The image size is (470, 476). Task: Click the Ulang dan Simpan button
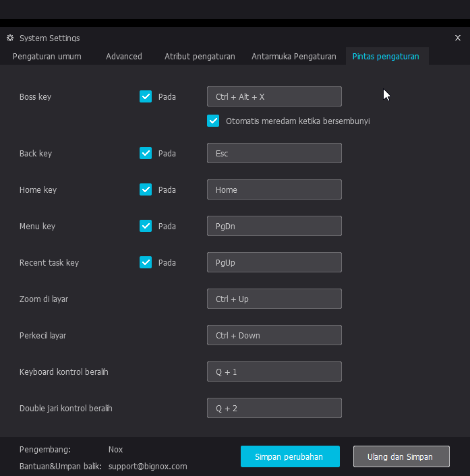pos(401,456)
